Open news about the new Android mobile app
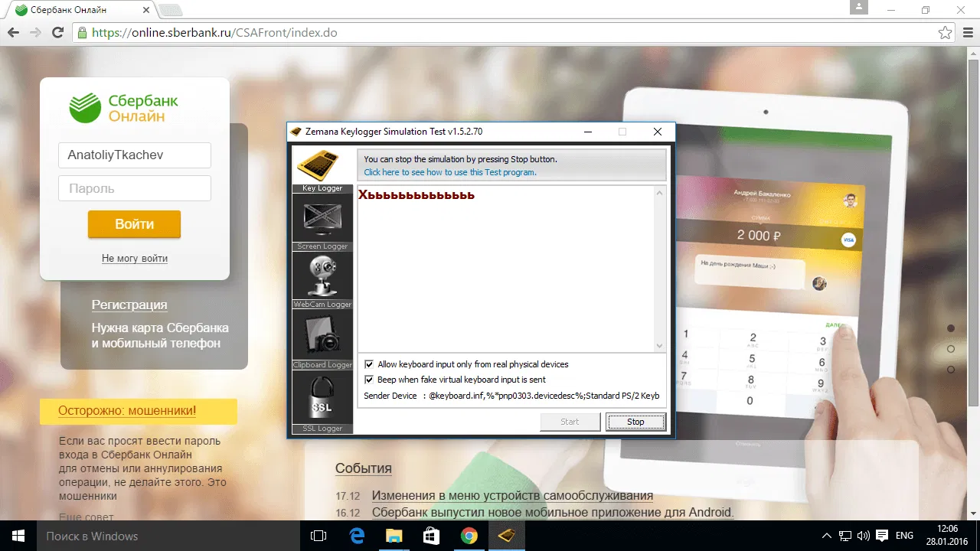 coord(553,513)
